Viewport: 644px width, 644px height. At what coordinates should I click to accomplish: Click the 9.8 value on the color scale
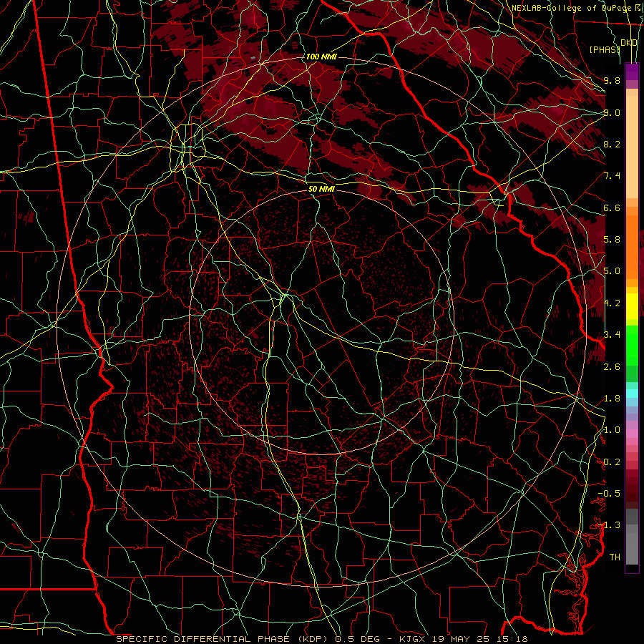tap(612, 81)
